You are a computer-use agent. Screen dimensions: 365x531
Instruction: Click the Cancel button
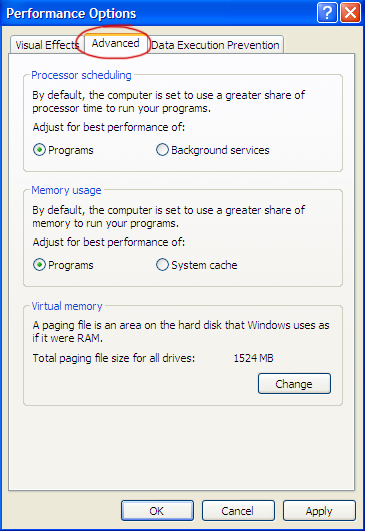coord(238,511)
